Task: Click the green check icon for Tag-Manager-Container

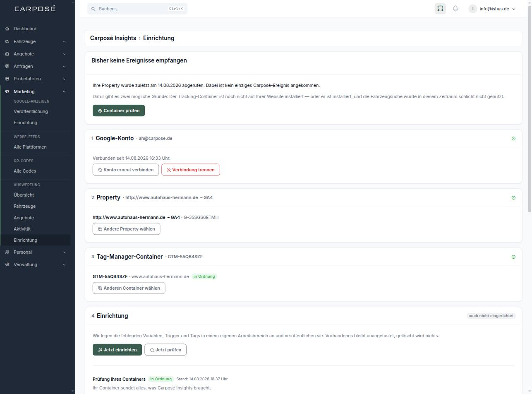Action: [513, 257]
